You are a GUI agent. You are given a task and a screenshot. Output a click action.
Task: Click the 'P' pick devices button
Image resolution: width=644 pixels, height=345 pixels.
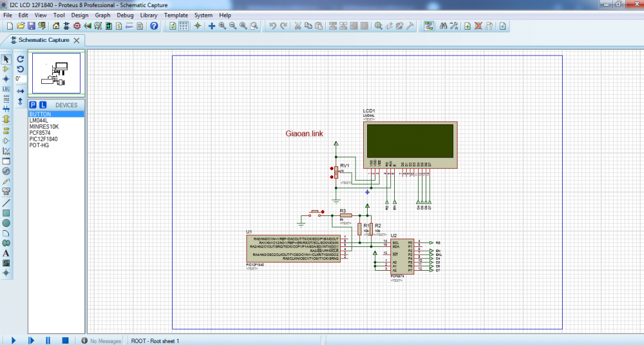[x=33, y=104]
